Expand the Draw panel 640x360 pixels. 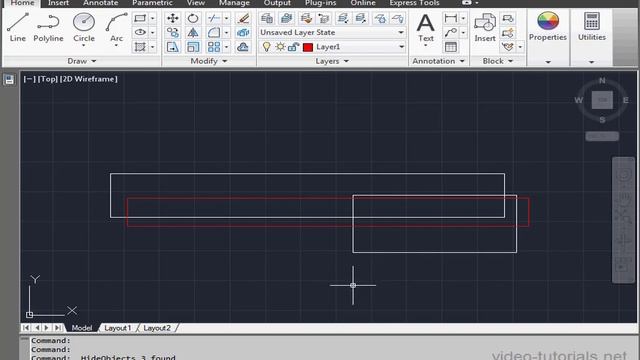[x=82, y=61]
